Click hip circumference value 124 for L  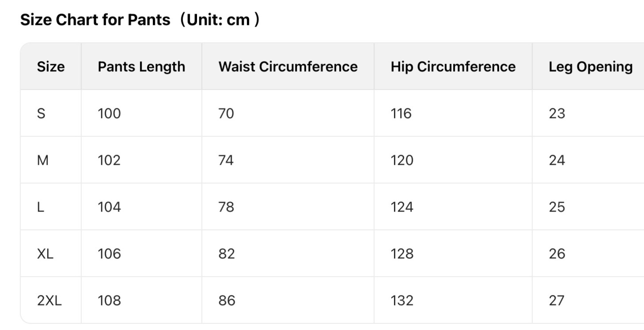(402, 207)
